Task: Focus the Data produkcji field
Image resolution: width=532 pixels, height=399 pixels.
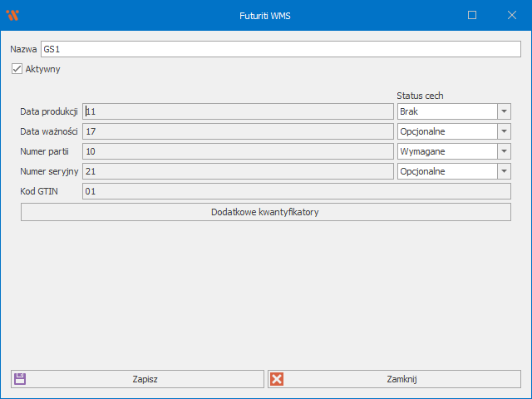Action: coord(238,111)
